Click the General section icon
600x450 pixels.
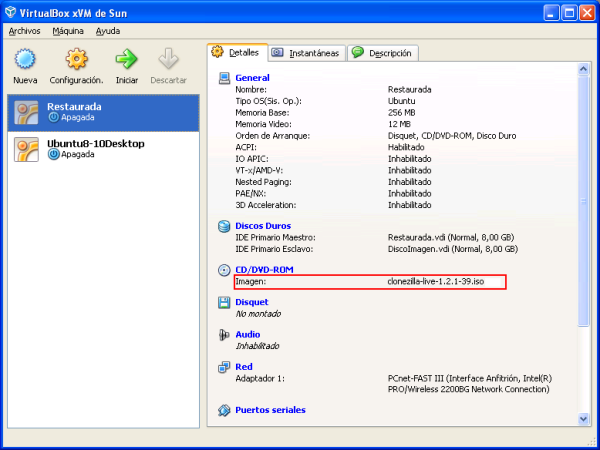tap(224, 78)
